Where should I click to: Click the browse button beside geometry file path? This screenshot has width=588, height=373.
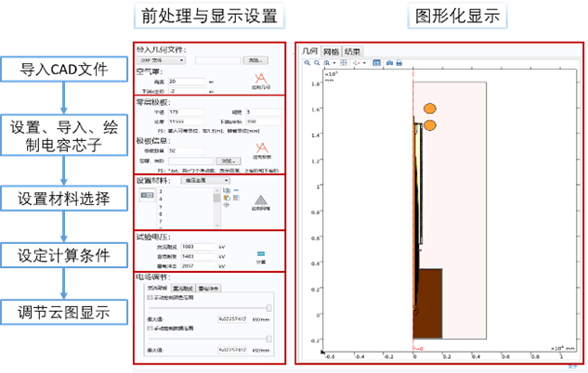(256, 60)
